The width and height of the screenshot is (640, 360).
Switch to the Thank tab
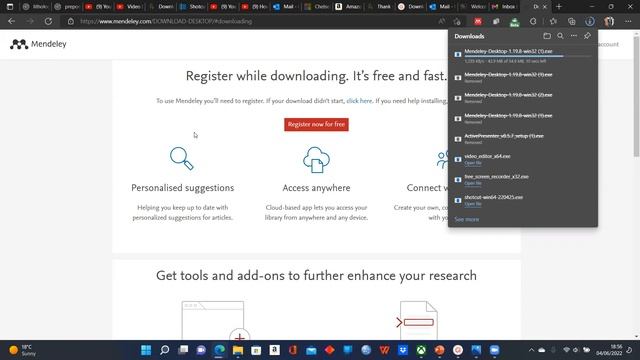pyautogui.click(x=380, y=7)
